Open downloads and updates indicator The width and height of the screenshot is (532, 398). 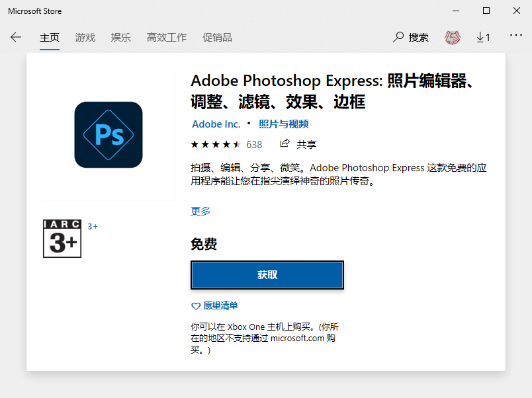click(x=483, y=37)
